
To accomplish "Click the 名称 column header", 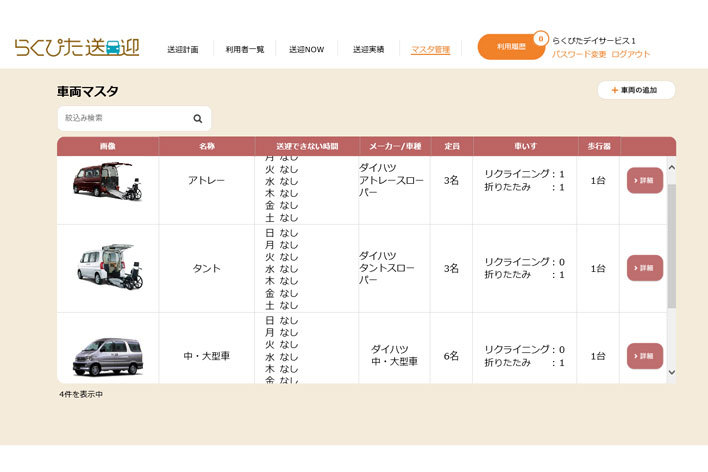I will pos(207,146).
